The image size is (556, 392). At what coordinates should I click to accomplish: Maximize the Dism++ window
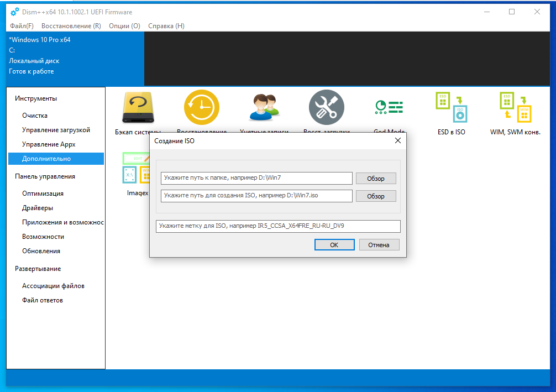point(512,12)
